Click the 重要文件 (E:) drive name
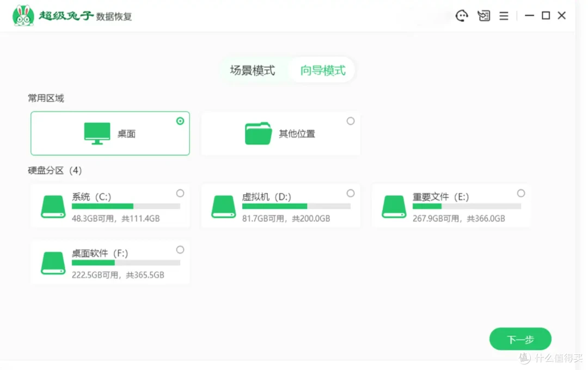 pos(441,197)
